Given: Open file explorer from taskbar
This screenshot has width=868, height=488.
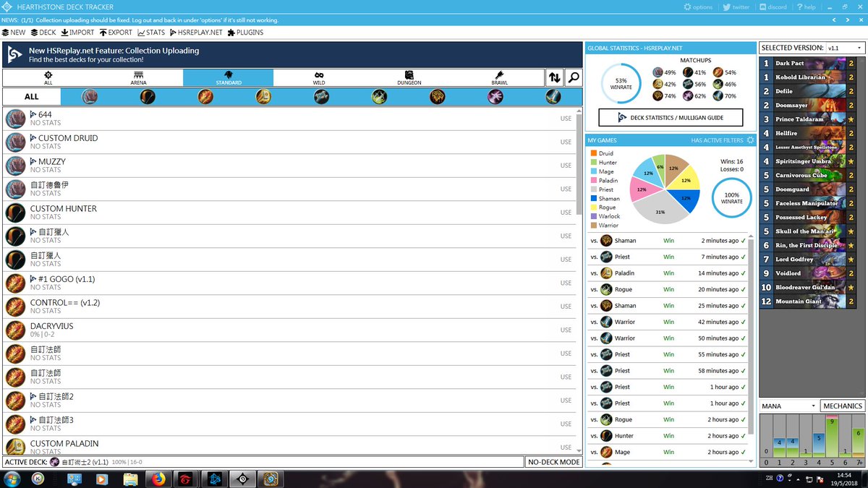Looking at the screenshot, I should pyautogui.click(x=130, y=479).
